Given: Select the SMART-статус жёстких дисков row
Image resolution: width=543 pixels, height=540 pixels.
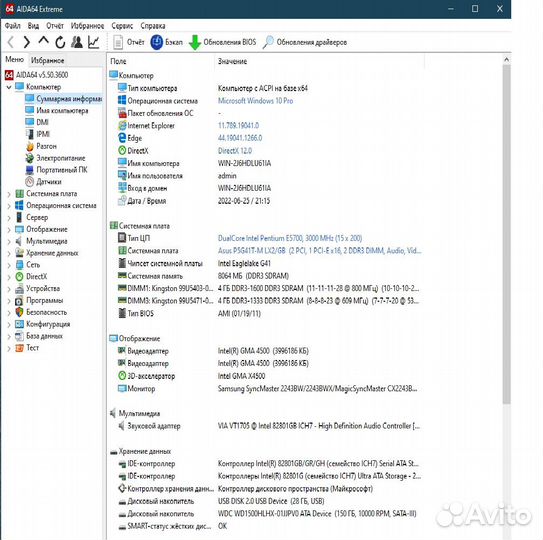Looking at the screenshot, I should (x=265, y=526).
